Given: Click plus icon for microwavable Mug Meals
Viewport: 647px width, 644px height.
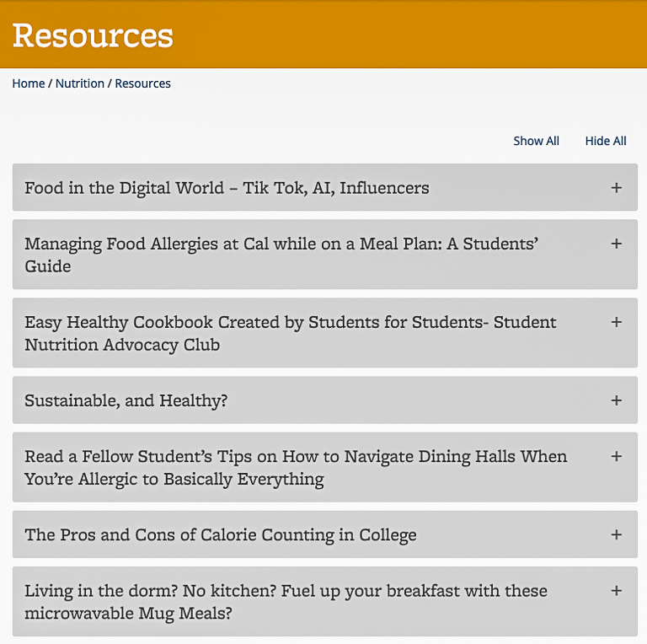Looking at the screenshot, I should click(x=617, y=590).
